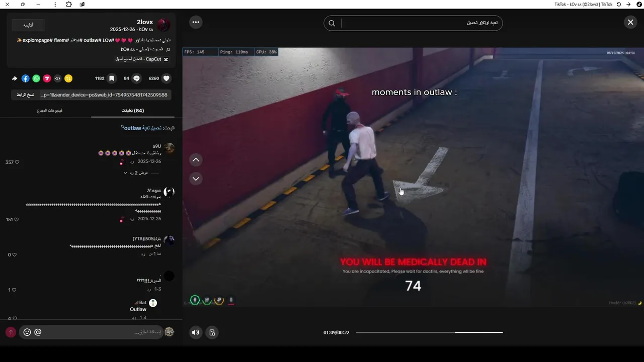Open Bat commenter's avatar
This screenshot has height=362, width=644.
(x=153, y=303)
